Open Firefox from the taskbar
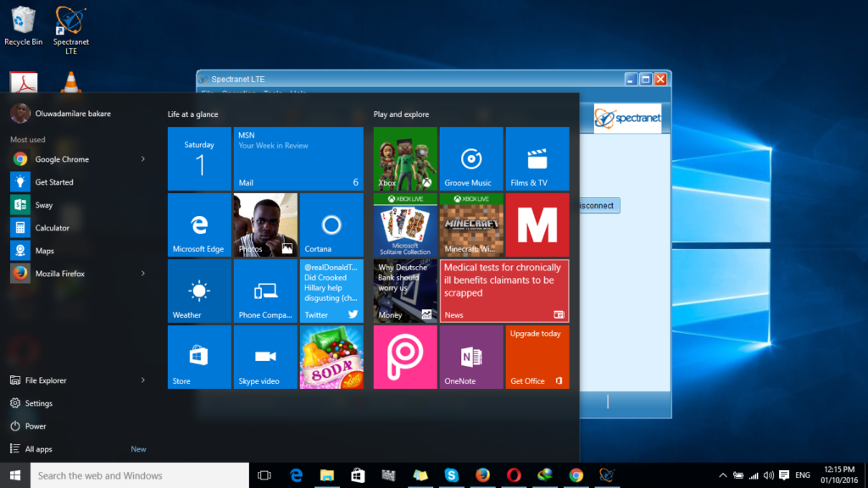This screenshot has width=868, height=488. tap(482, 475)
